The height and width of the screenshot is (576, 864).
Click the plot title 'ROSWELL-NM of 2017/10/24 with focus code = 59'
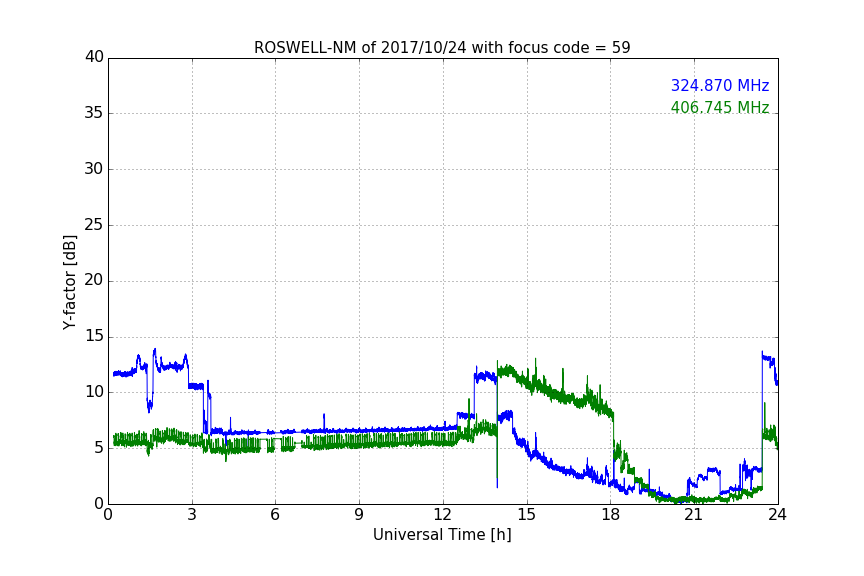click(442, 48)
